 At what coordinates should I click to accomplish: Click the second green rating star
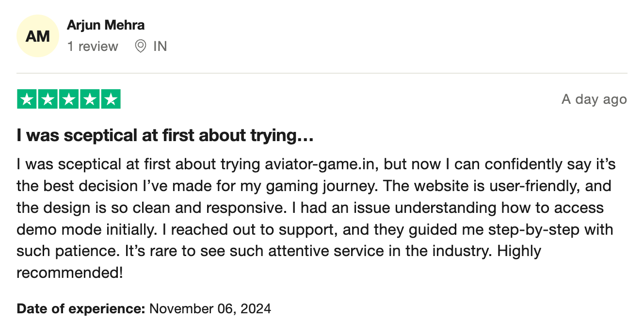tap(48, 99)
